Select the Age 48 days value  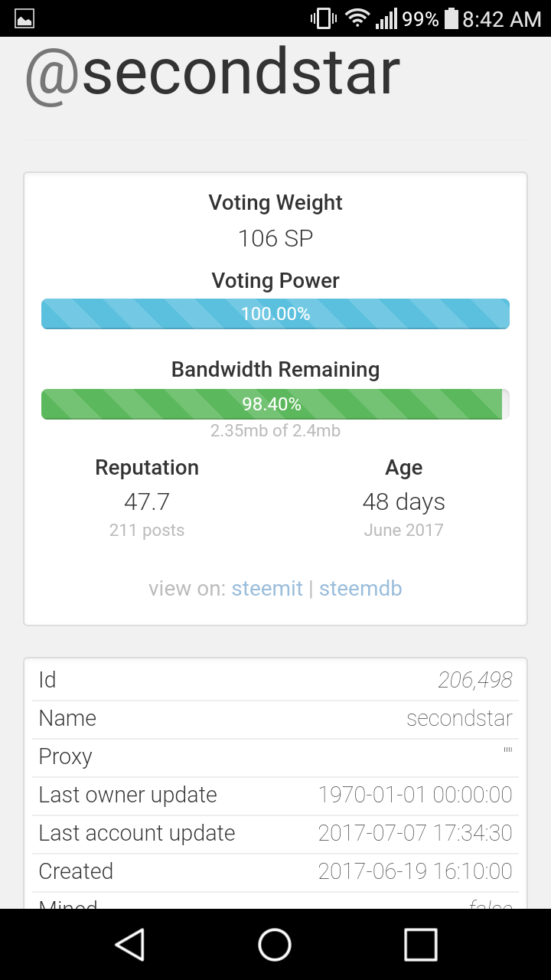click(x=403, y=501)
